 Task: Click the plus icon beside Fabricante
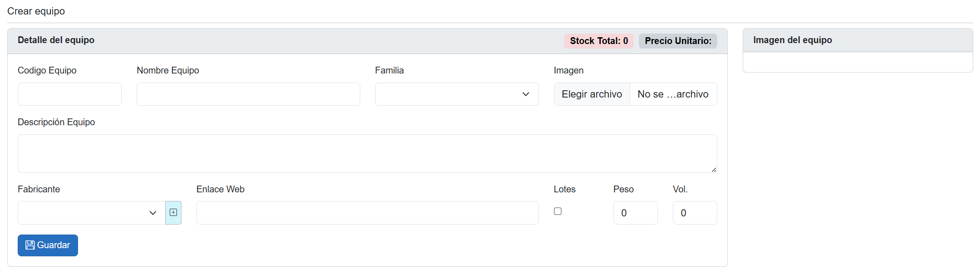173,212
